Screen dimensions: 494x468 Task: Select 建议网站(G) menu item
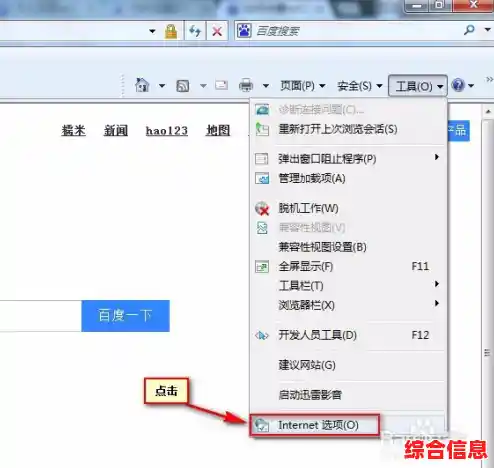pos(348,365)
